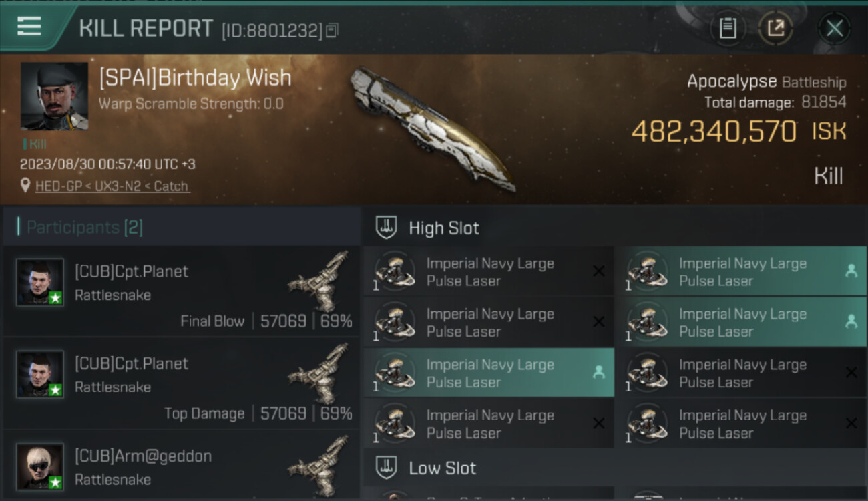This screenshot has width=868, height=501.
Task: Click the Low Slot shield icon
Action: point(387,467)
